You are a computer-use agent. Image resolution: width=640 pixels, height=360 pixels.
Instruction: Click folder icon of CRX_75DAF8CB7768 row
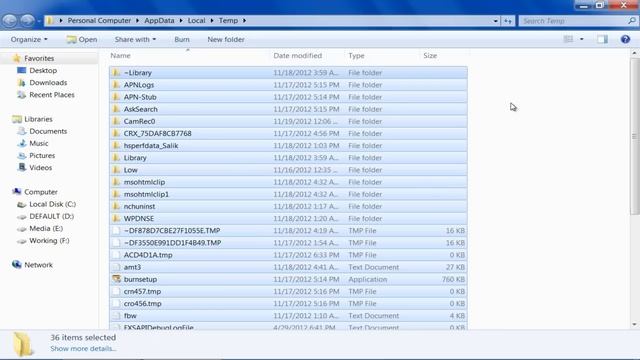point(116,133)
